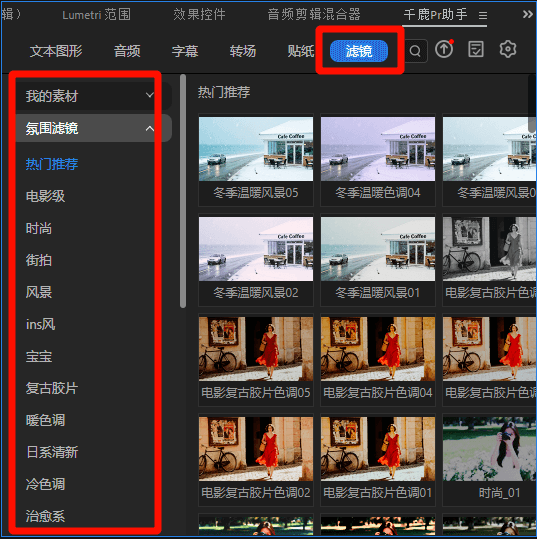Switch to the 贴纸 tab
The image size is (537, 539).
[x=301, y=51]
